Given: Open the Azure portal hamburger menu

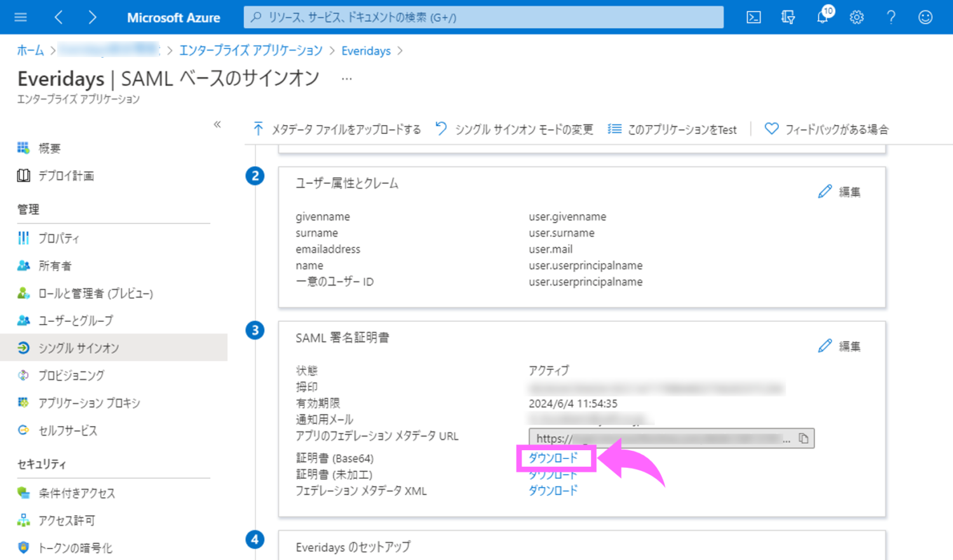Looking at the screenshot, I should coord(20,17).
